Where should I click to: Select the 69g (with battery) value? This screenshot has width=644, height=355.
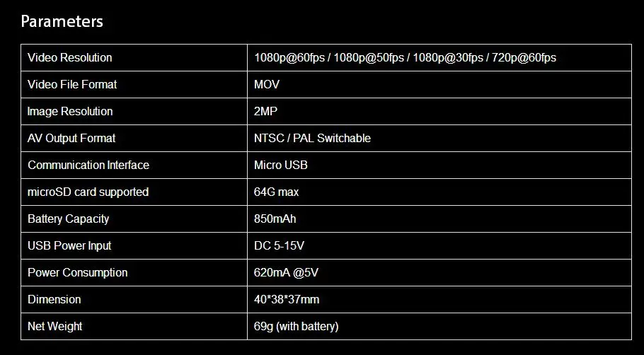(296, 326)
